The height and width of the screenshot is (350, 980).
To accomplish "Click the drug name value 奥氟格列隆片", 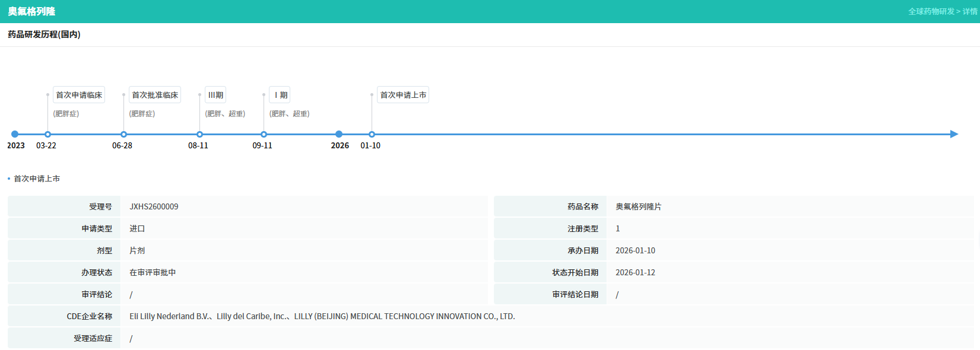I will tap(638, 206).
